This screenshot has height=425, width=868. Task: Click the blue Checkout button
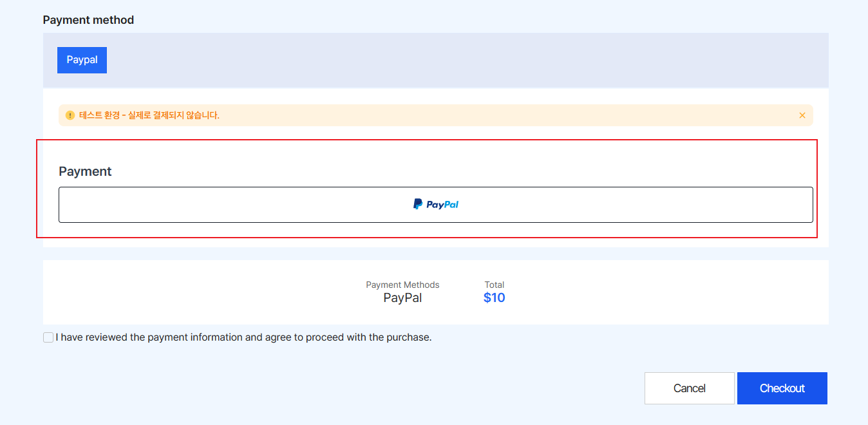coord(782,388)
